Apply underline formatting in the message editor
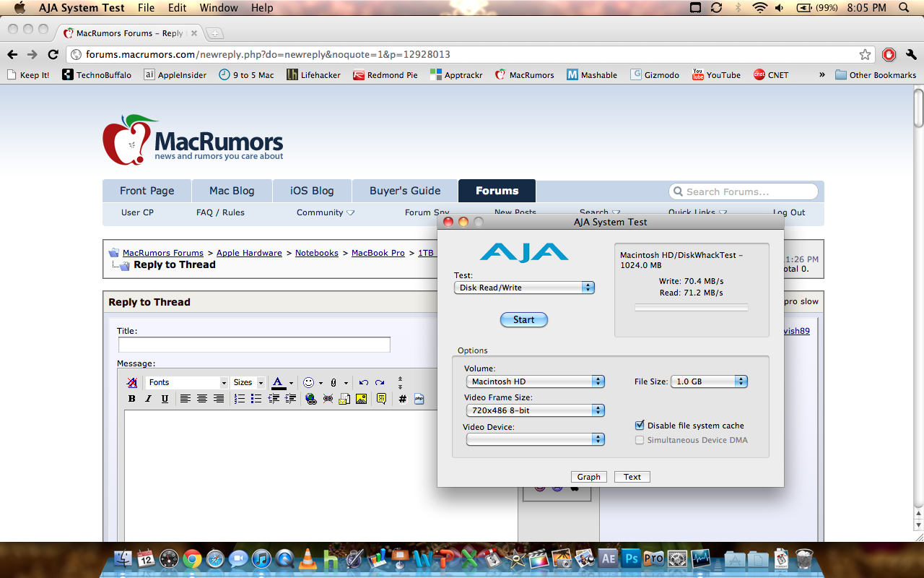924x578 pixels. (x=165, y=399)
